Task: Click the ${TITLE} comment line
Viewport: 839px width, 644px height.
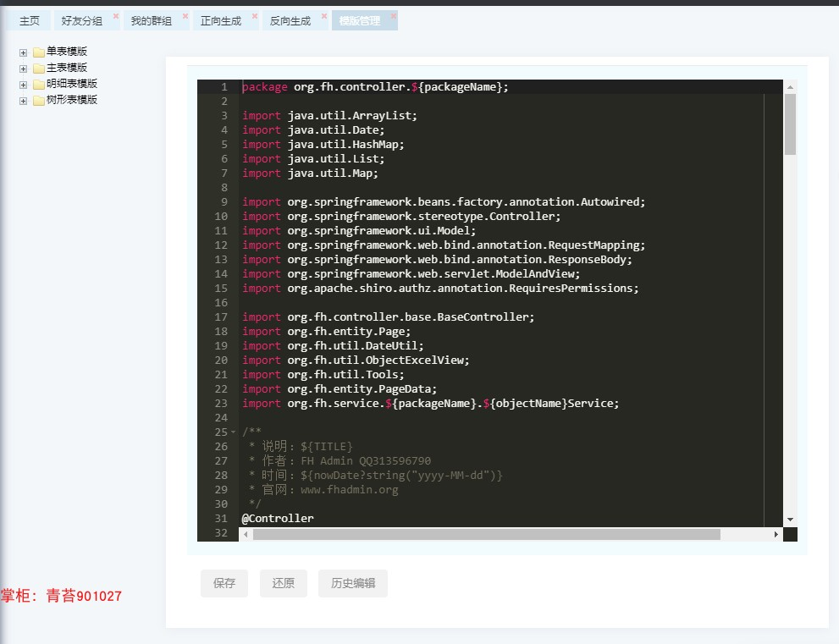Action: pos(301,446)
